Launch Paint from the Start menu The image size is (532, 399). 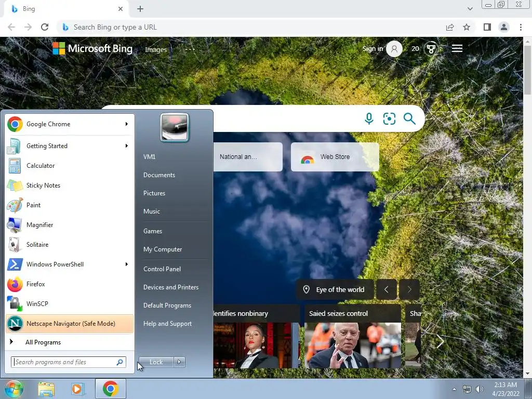[x=70, y=205]
